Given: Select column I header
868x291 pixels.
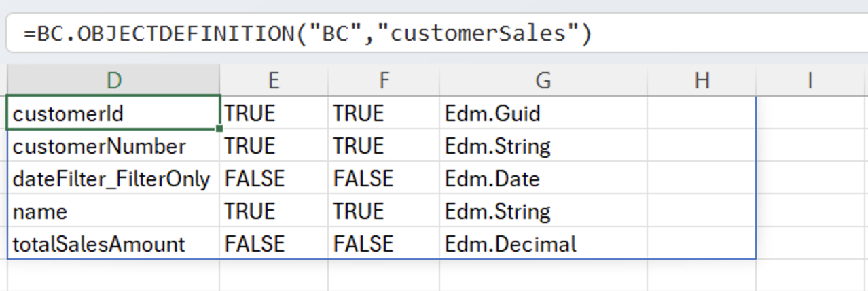Looking at the screenshot, I should pos(810,80).
